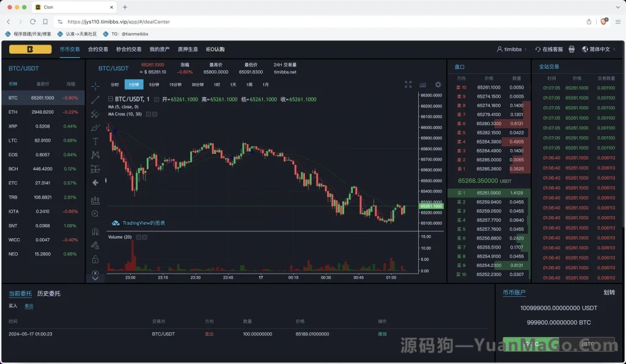
Task: Activate the magnet snap tool
Action: (x=95, y=231)
